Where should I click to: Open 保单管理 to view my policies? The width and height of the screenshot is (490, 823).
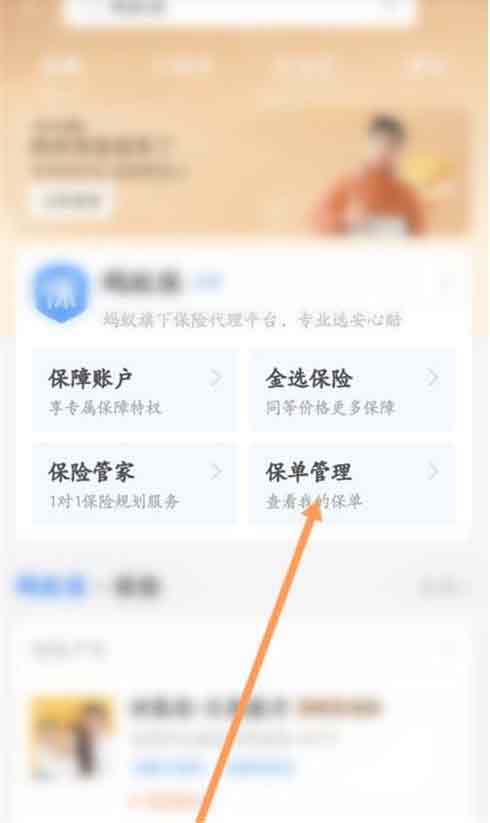click(x=351, y=483)
